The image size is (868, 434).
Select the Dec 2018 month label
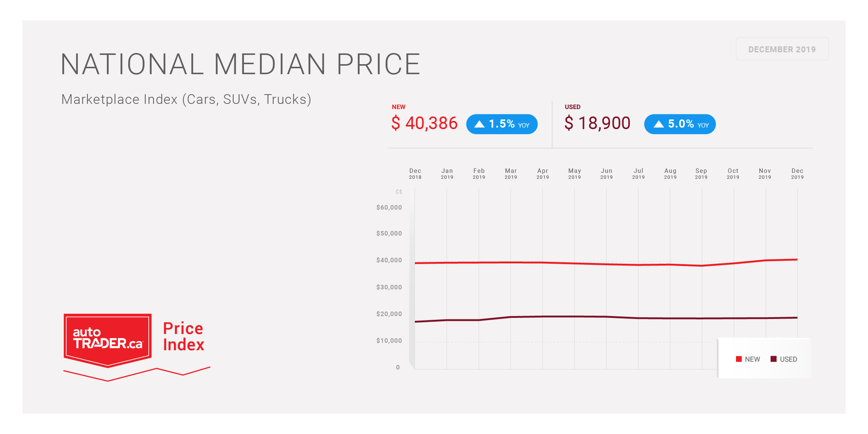[415, 174]
